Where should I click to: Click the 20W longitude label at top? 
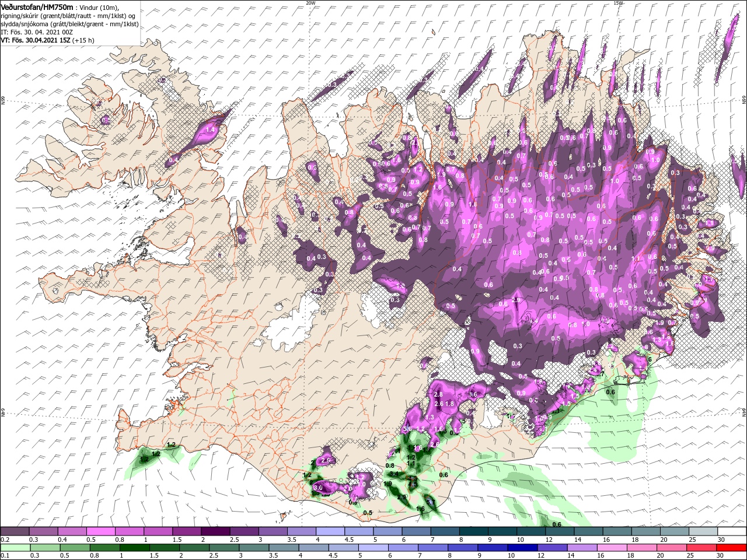310,3
